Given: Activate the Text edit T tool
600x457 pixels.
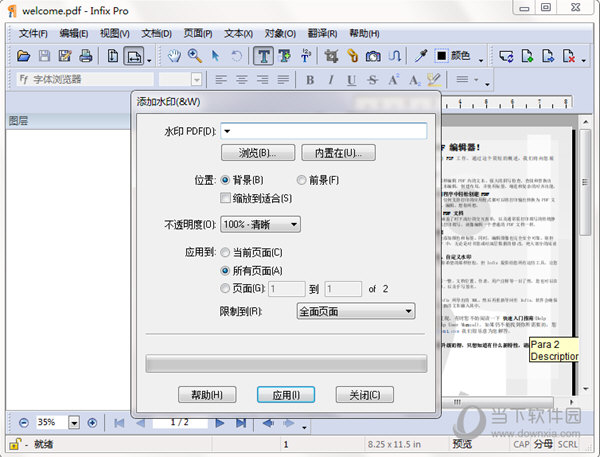Looking at the screenshot, I should (x=263, y=56).
